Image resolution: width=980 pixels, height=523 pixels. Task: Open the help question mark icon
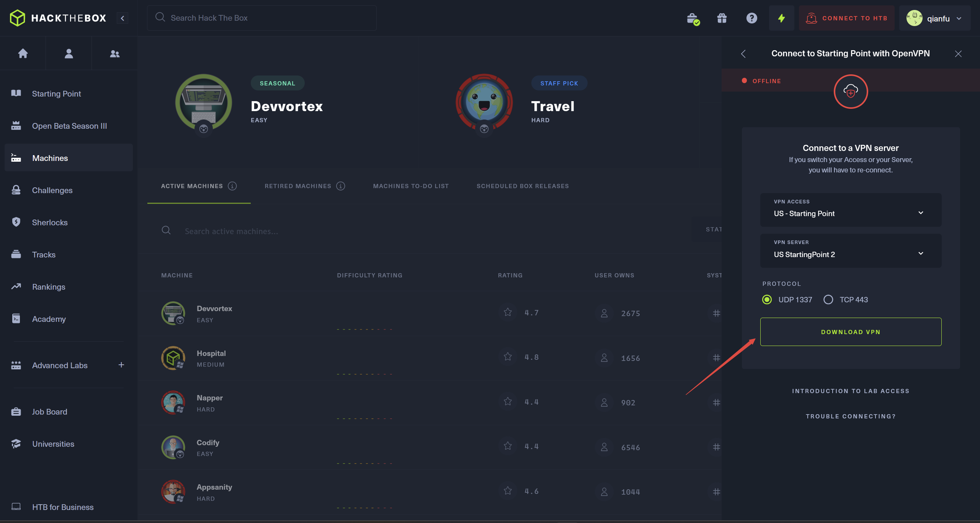click(751, 18)
